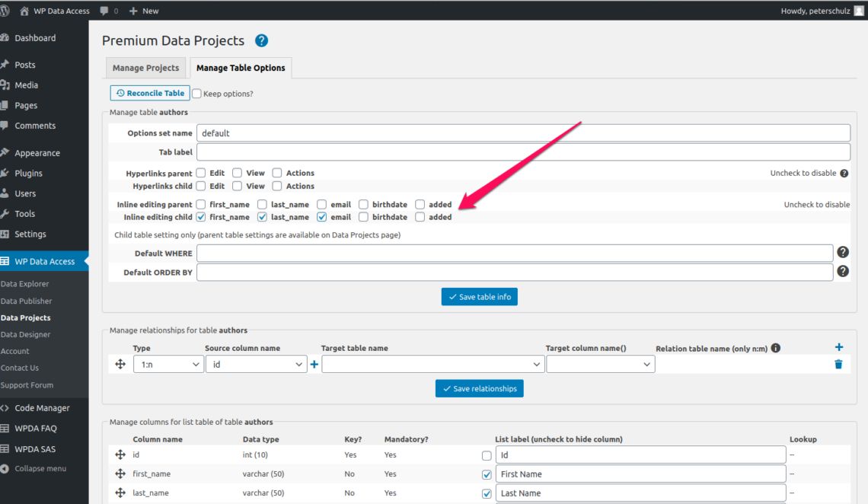Check the list label checkbox for id column
868x504 pixels.
486,455
